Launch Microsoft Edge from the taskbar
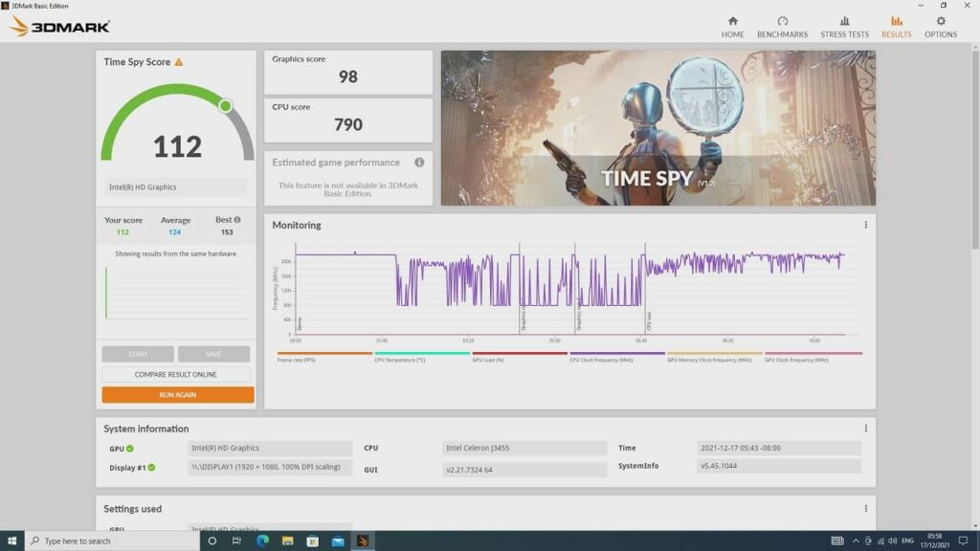This screenshot has width=980, height=551. click(x=262, y=540)
